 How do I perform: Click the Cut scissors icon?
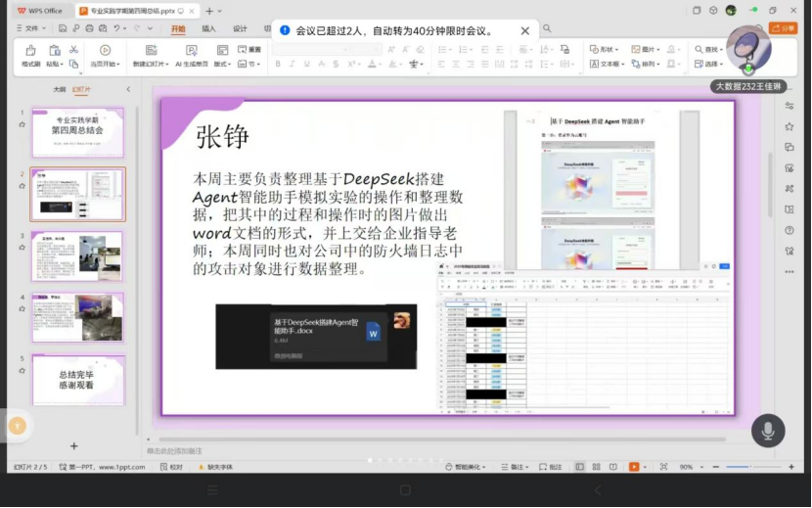[73, 49]
